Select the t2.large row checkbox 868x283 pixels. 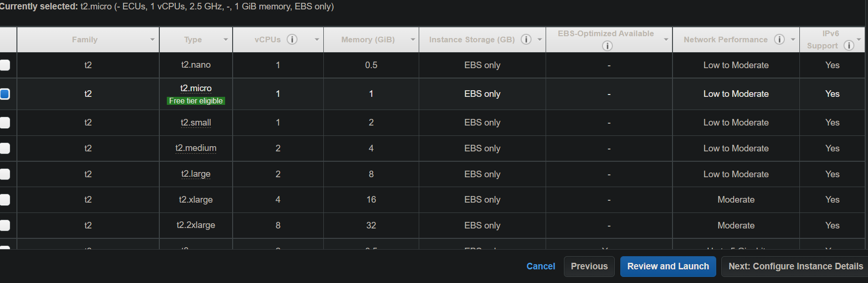tap(5, 174)
